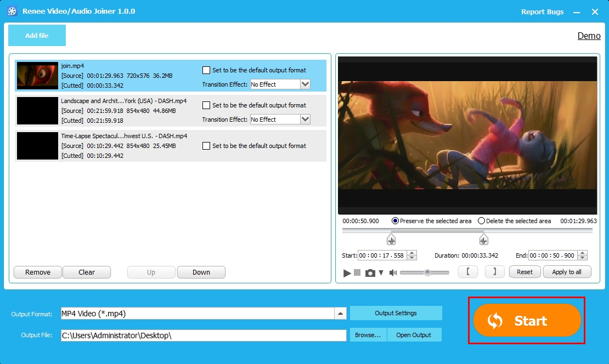This screenshot has height=364, width=609.
Task: Check default output format for Time-Lapse video
Action: pos(206,146)
